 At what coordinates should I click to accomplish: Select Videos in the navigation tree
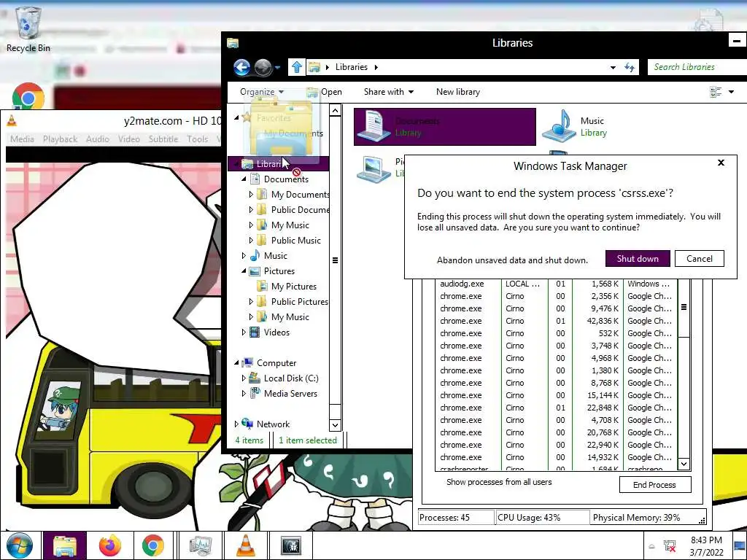pyautogui.click(x=276, y=332)
